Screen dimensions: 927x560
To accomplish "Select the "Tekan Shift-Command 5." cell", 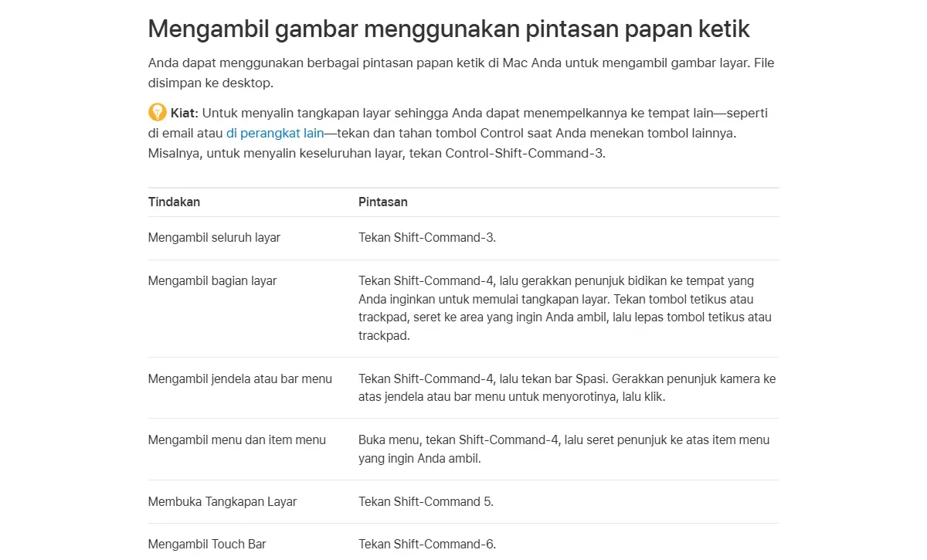I will click(x=426, y=502).
